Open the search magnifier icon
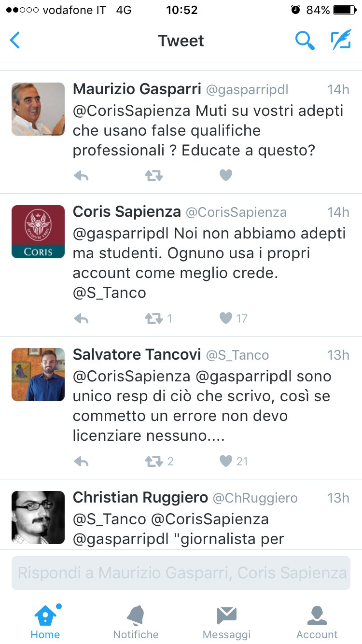The width and height of the screenshot is (362, 644). 305,41
